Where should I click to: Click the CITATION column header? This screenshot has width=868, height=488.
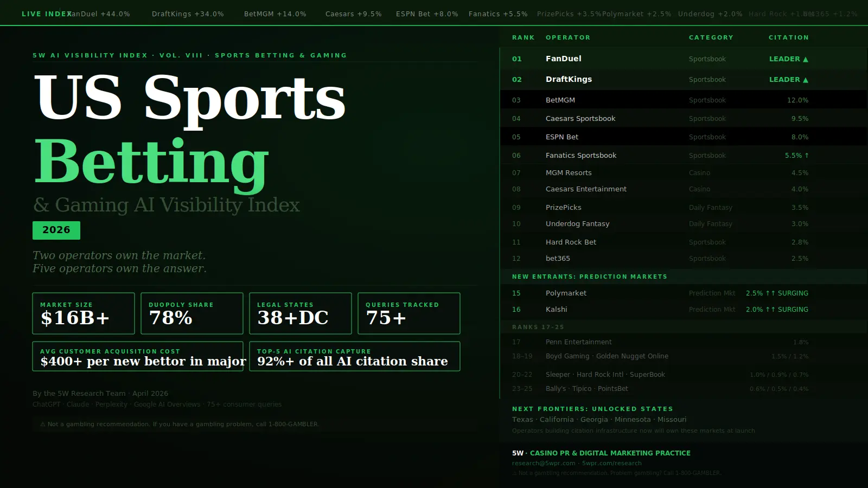pyautogui.click(x=789, y=37)
